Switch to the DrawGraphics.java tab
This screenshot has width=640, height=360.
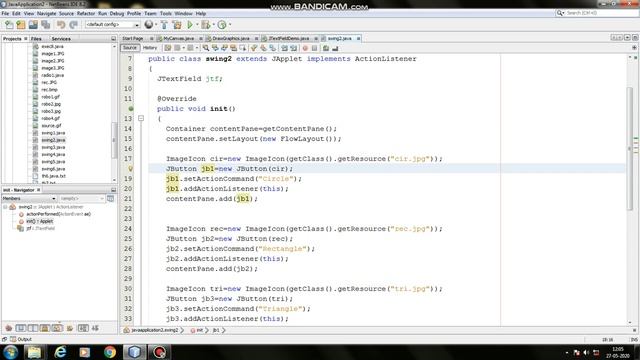tap(231, 38)
